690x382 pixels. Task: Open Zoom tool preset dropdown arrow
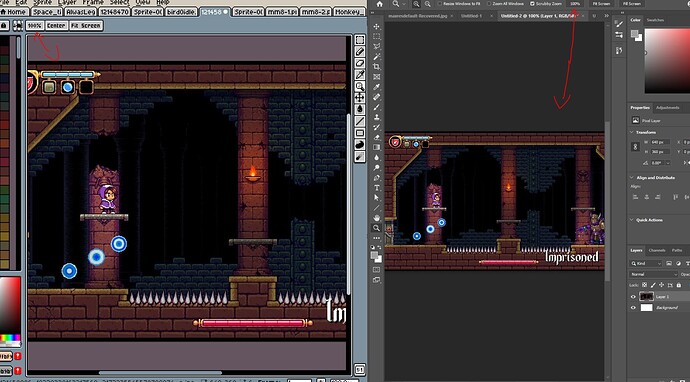tap(404, 4)
